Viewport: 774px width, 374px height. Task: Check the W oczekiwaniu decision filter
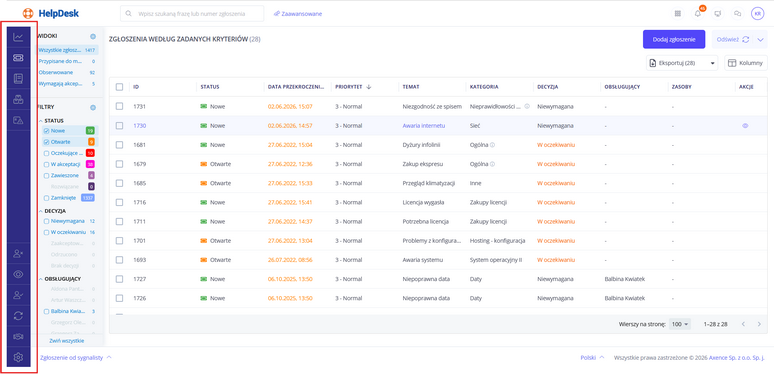click(46, 232)
